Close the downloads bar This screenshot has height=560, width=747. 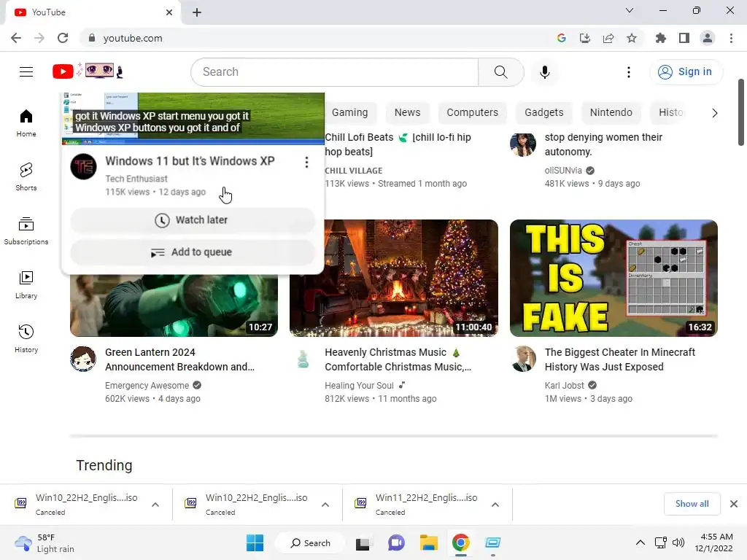click(734, 504)
